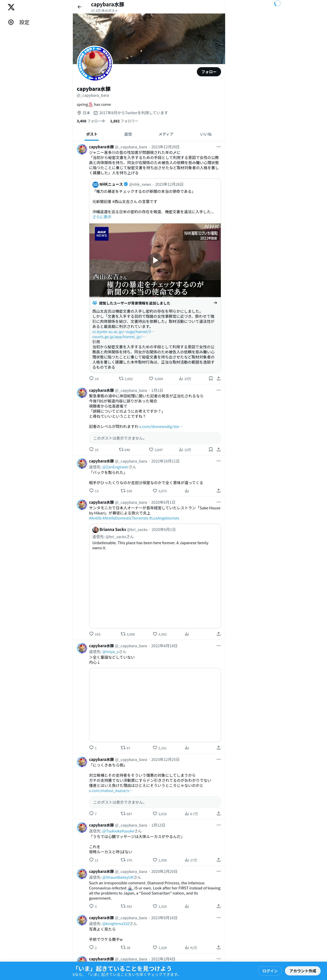Open the capybara水豚 profile avatar image
This screenshot has height=980, width=327.
95,63
